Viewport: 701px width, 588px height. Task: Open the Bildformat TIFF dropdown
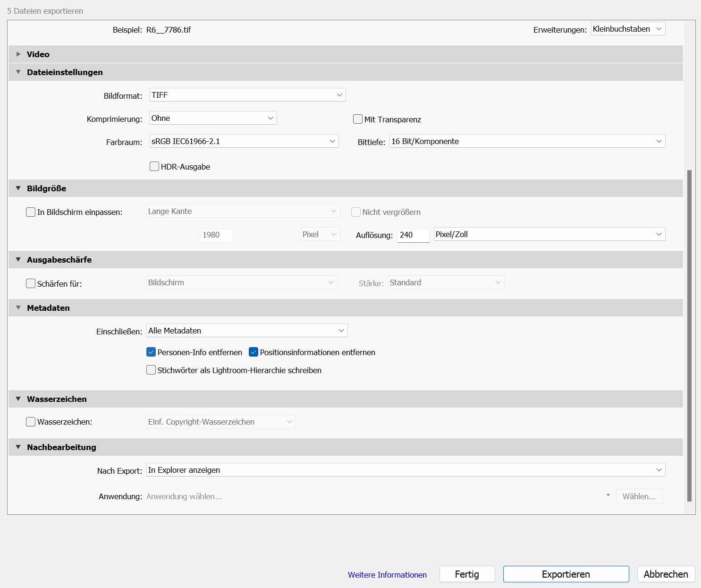coord(247,95)
